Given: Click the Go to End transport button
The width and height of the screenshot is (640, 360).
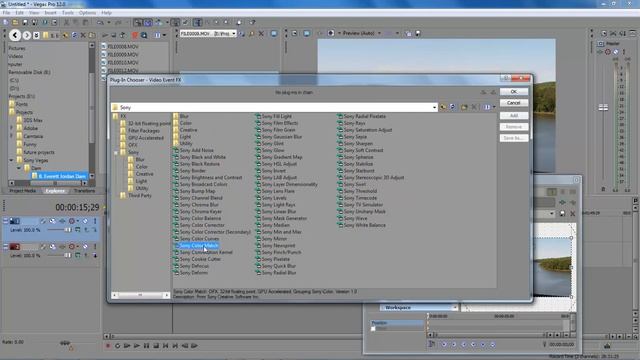Looking at the screenshot, I should pyautogui.click(x=175, y=346).
